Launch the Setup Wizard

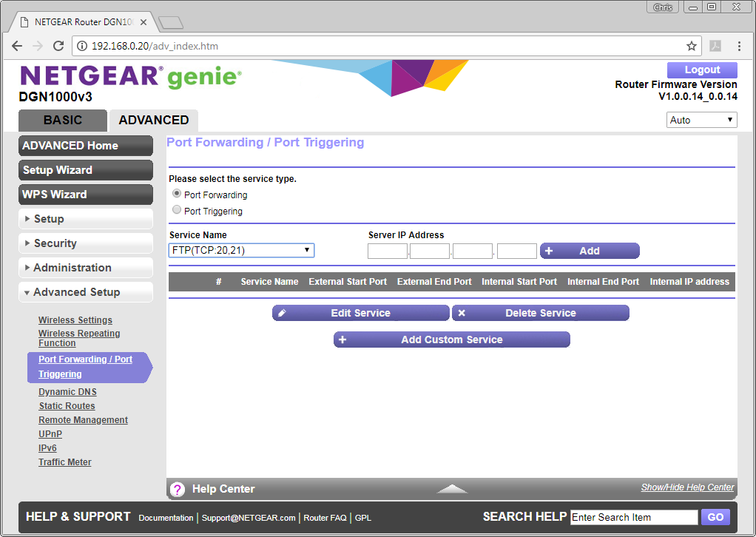coord(86,170)
